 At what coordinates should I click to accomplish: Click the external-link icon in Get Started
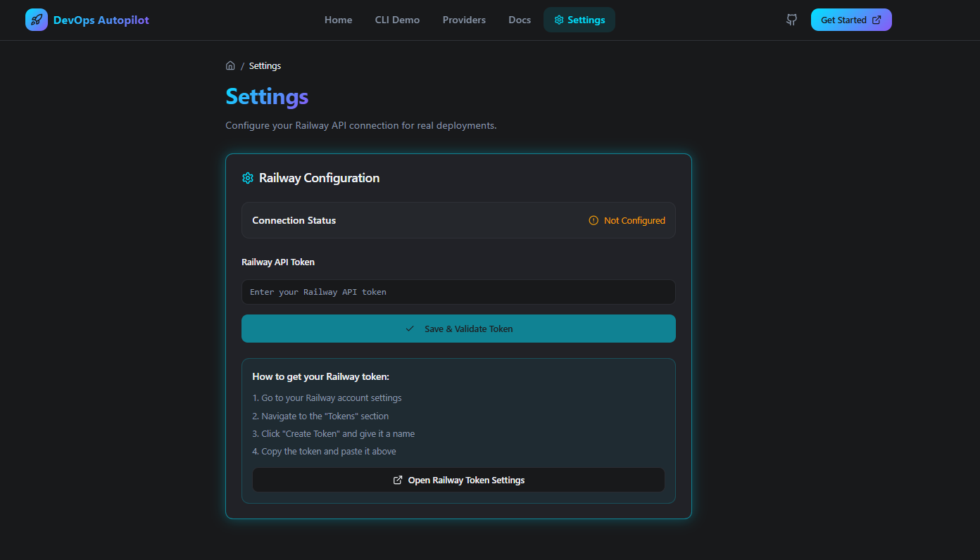pos(877,20)
